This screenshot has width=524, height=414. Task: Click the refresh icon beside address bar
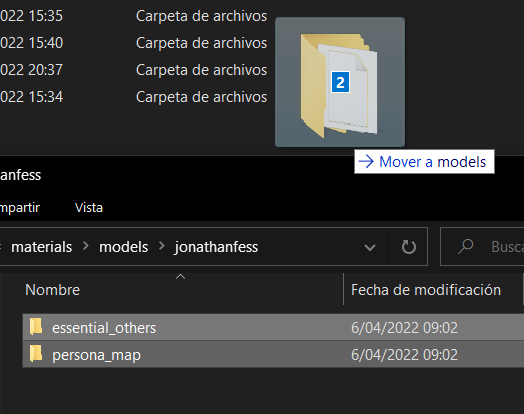click(408, 247)
